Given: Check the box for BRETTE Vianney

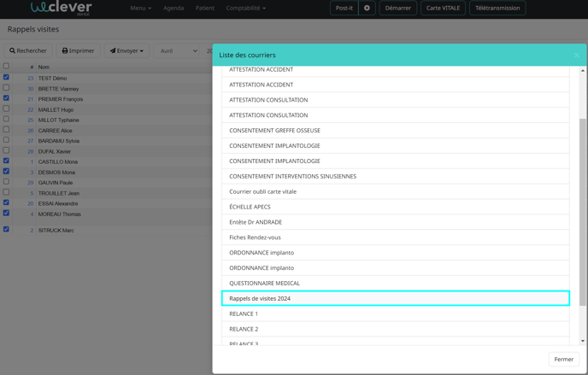Looking at the screenshot, I should pos(6,88).
